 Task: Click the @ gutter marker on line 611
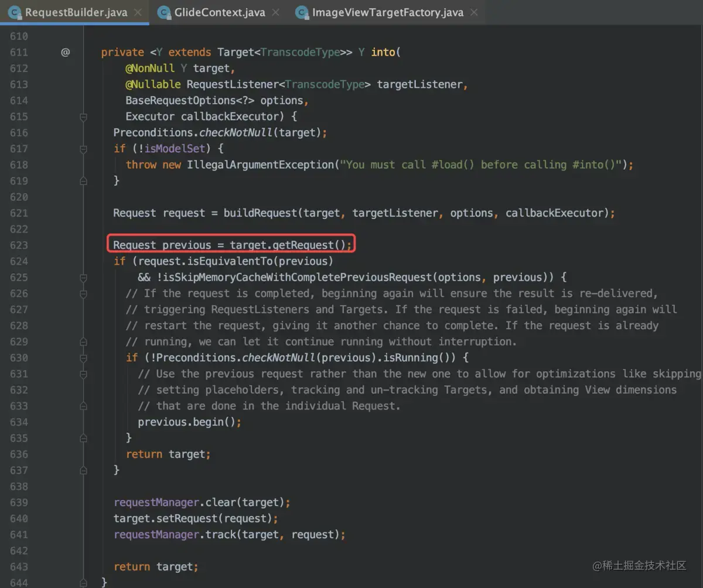65,52
